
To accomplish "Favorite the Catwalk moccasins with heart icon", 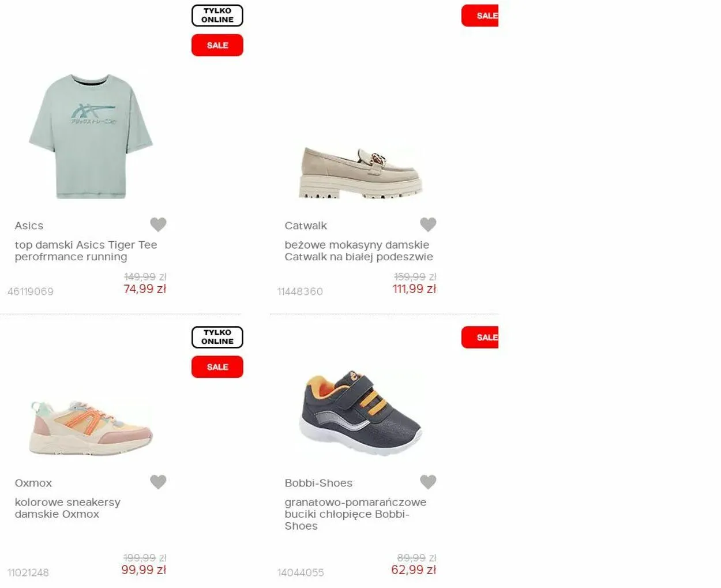I will [x=428, y=224].
